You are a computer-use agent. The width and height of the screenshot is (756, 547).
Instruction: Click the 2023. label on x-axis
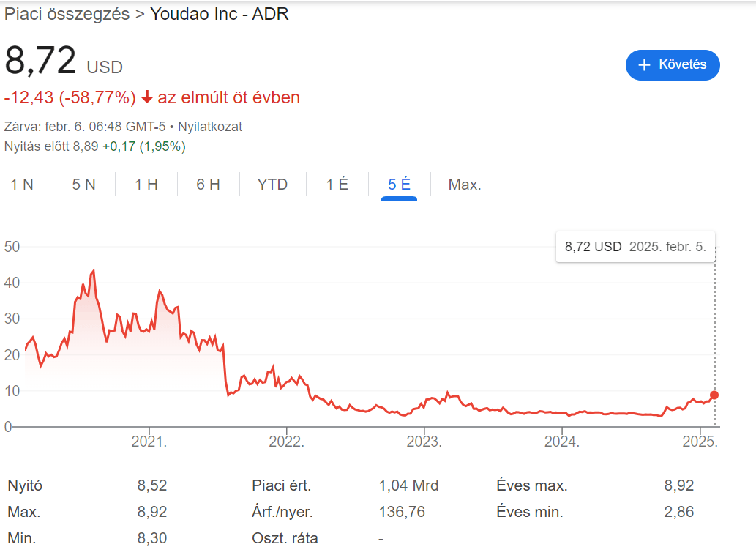coord(424,442)
